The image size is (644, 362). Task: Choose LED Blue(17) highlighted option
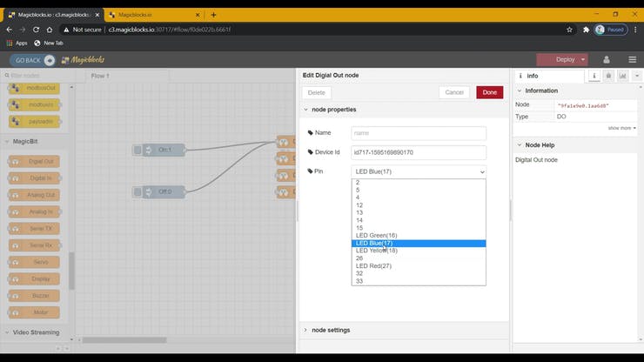point(419,244)
